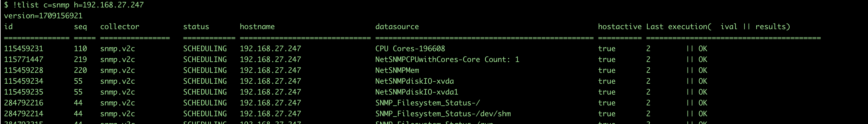Click SCHEDULING status of task 284792216
This screenshot has width=868, height=124.
click(205, 103)
